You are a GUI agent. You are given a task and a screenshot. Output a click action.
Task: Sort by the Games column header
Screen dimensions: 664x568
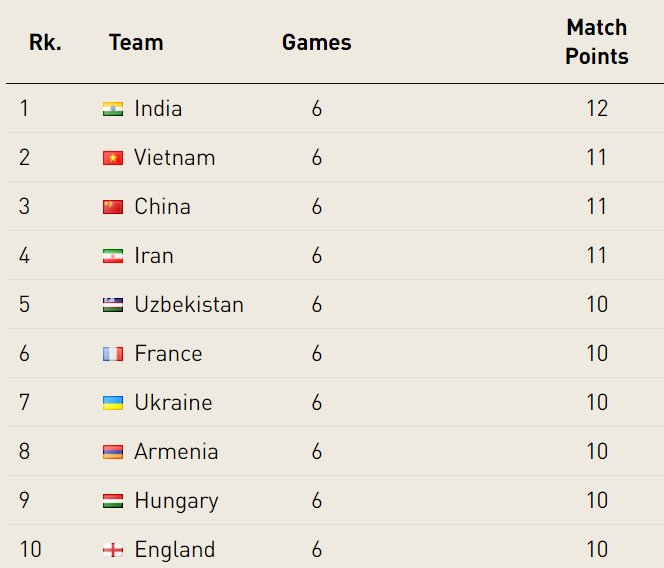(317, 42)
